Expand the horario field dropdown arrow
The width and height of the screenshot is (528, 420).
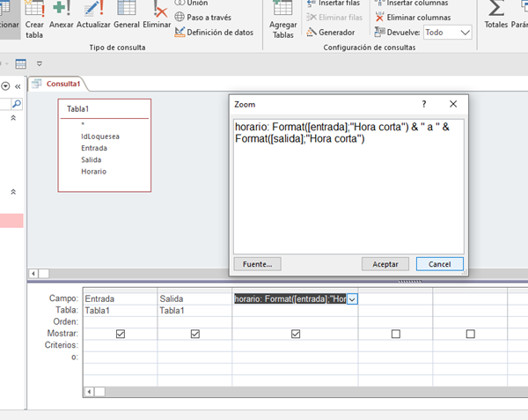pyautogui.click(x=352, y=299)
